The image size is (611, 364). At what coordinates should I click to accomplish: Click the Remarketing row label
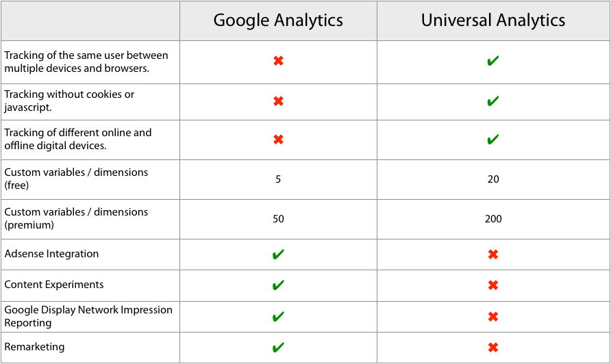pyautogui.click(x=35, y=347)
